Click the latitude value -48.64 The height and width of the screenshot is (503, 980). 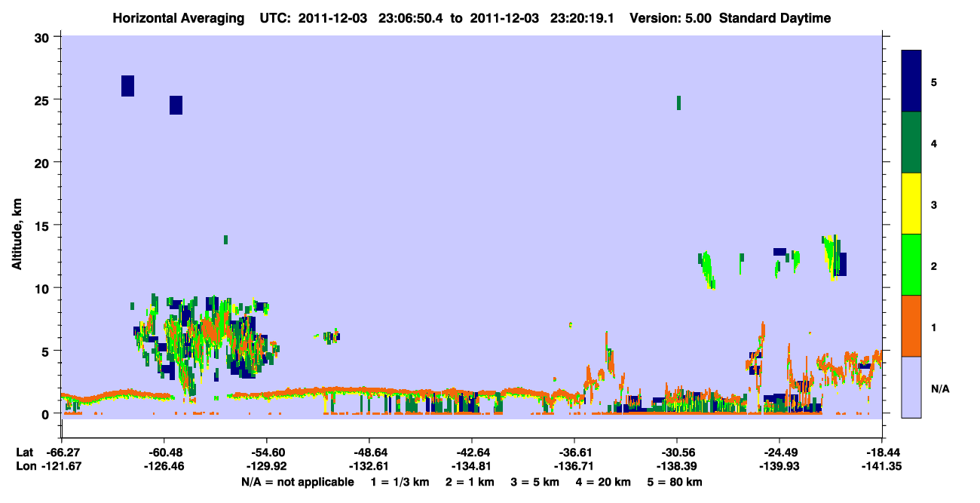(370, 452)
